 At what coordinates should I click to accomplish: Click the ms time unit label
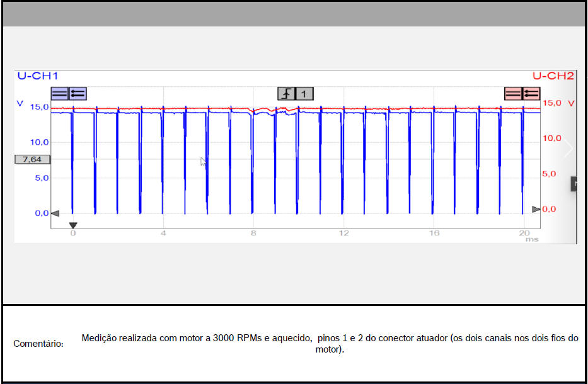[x=524, y=240]
